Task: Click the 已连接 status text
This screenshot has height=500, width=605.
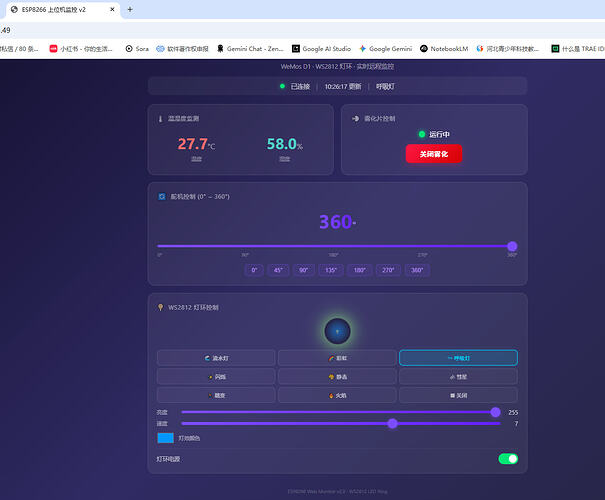Action: tap(300, 86)
